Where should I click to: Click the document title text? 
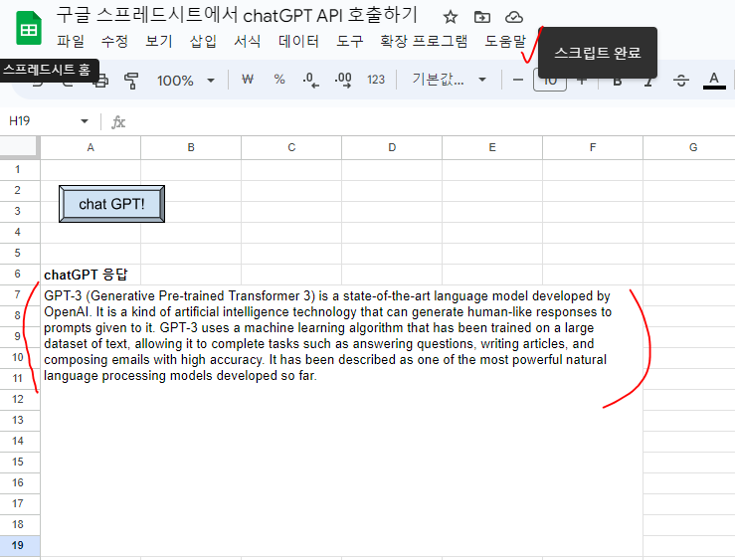click(x=237, y=16)
